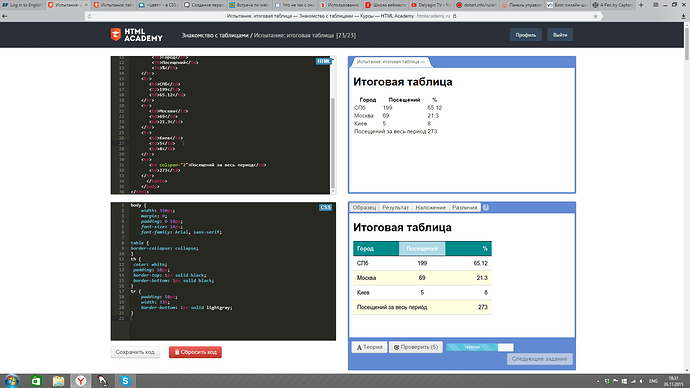Switch to the Log in to English tab
The height and width of the screenshot is (388, 690).
(22, 5)
